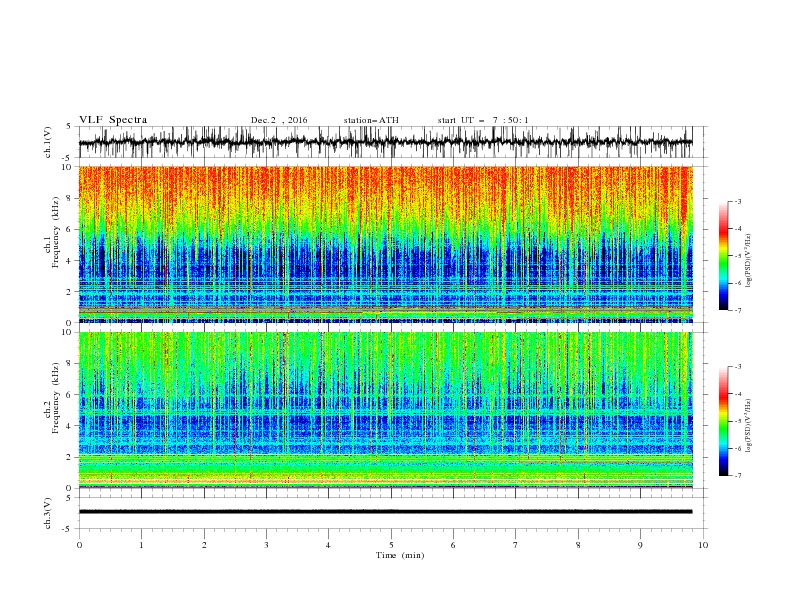This screenshot has width=792, height=612.
Task: Click the lower colorbar 'log(PSD)(V²/Hz)' label
Action: click(x=748, y=425)
